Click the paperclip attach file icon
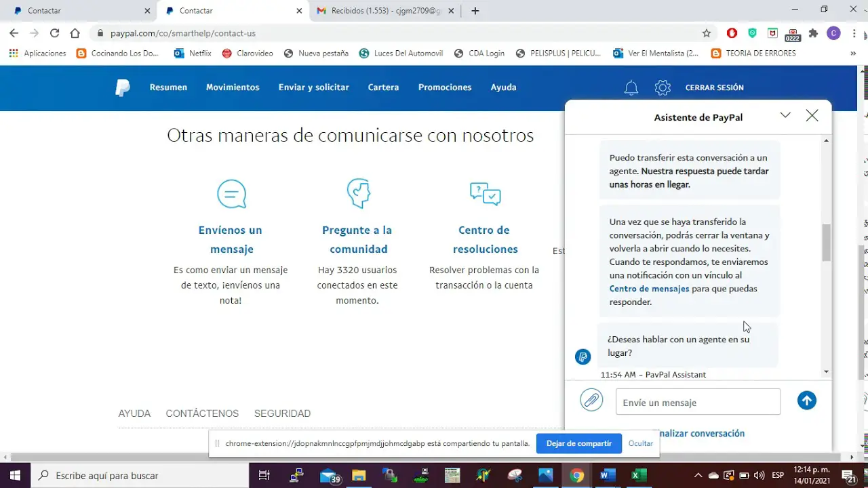This screenshot has height=488, width=868. pyautogui.click(x=591, y=400)
